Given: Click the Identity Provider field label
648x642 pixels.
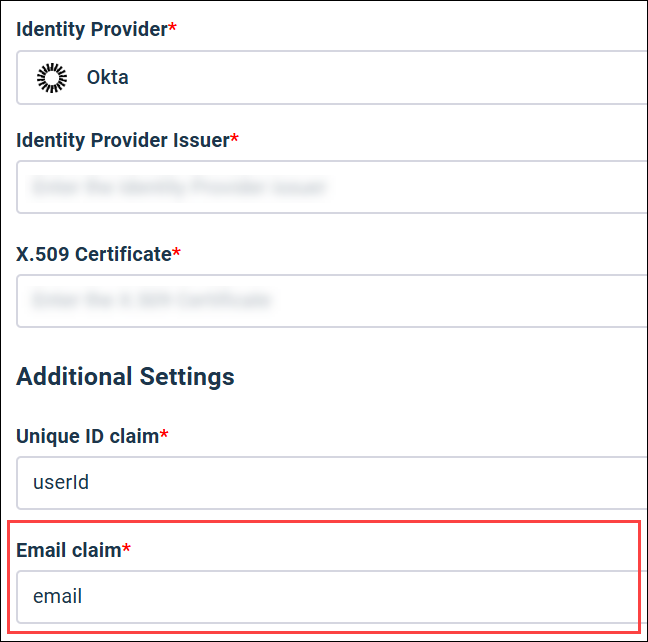Looking at the screenshot, I should point(91,29).
